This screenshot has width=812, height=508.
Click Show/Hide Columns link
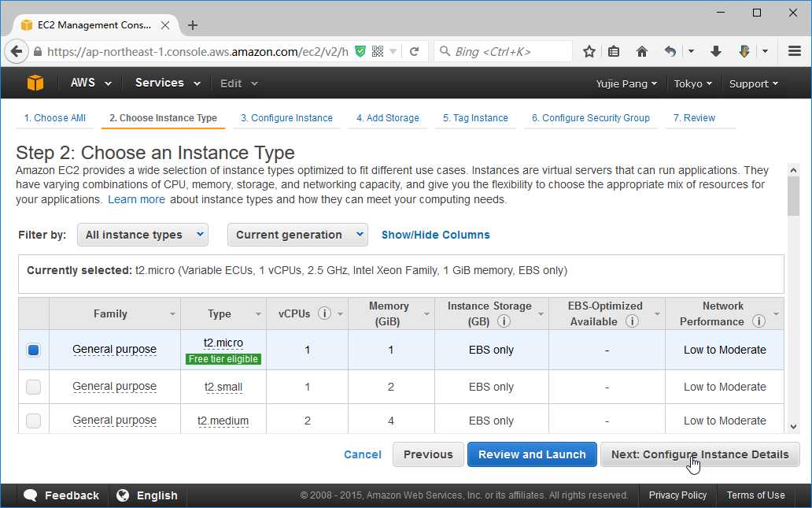pos(436,235)
